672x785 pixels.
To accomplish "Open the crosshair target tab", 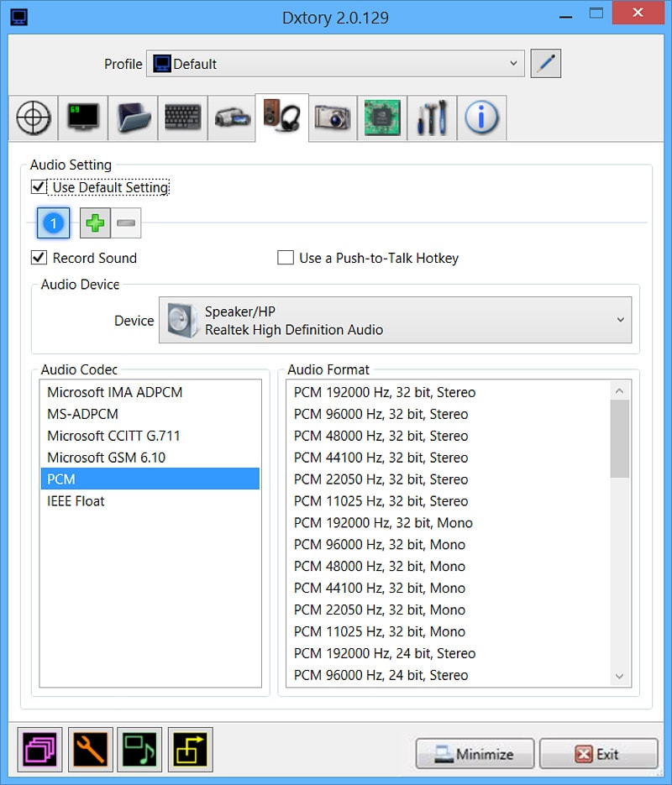I will pos(33,118).
